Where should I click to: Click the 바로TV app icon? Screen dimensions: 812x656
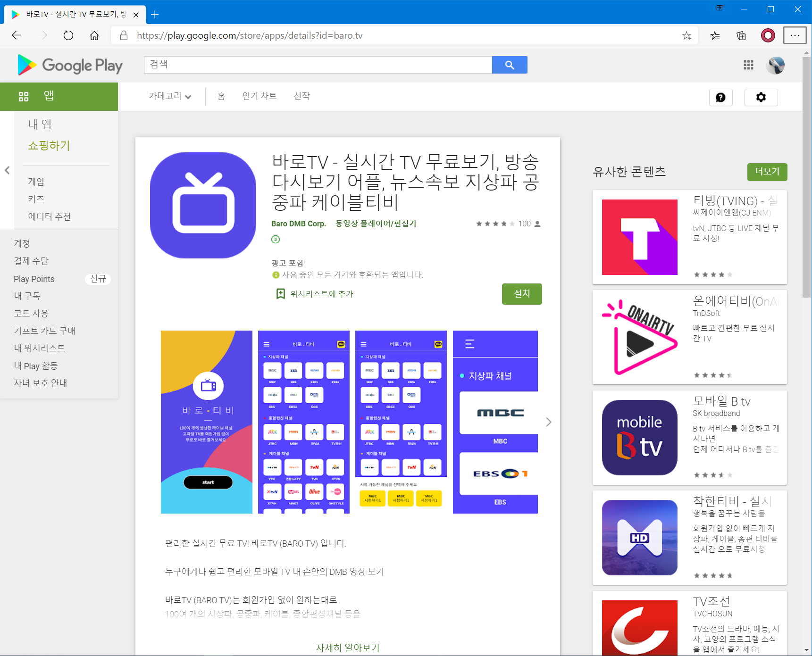[x=203, y=205]
